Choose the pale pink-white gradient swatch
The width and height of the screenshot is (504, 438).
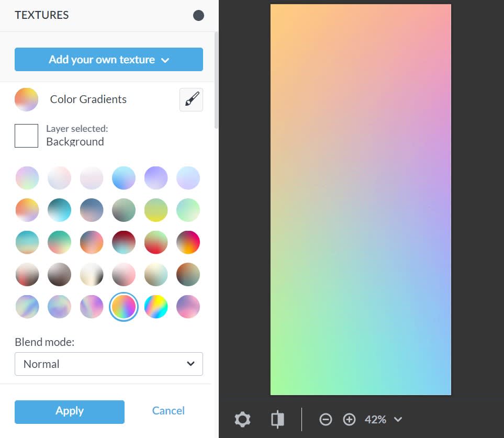pos(60,178)
